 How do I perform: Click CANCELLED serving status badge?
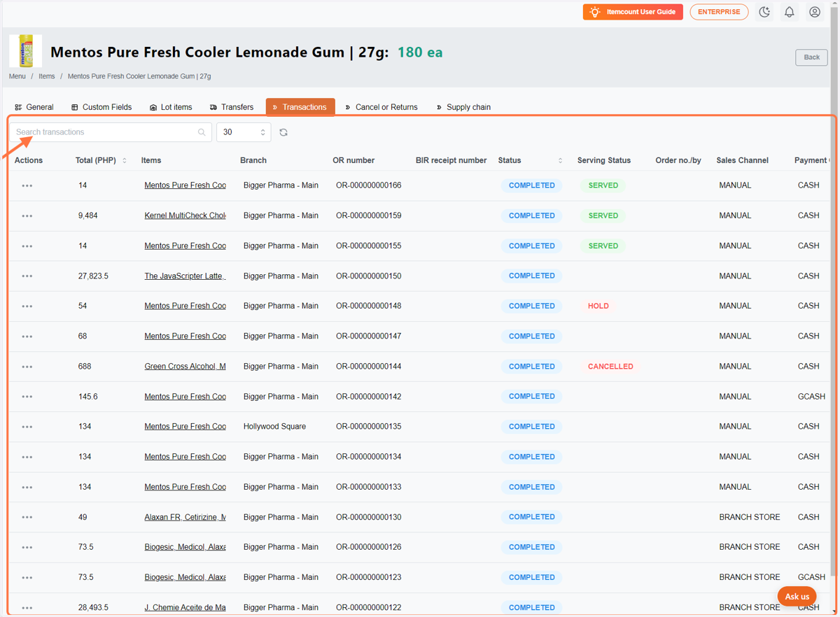click(610, 366)
